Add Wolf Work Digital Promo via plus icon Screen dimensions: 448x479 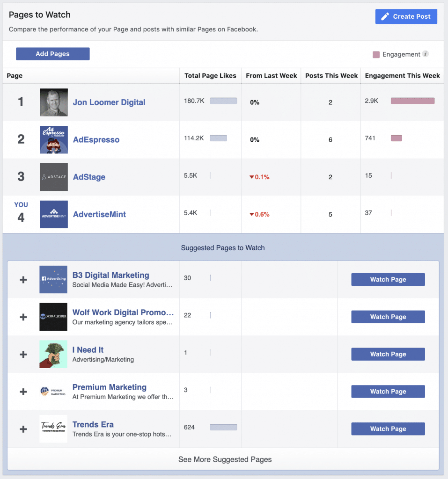point(23,317)
